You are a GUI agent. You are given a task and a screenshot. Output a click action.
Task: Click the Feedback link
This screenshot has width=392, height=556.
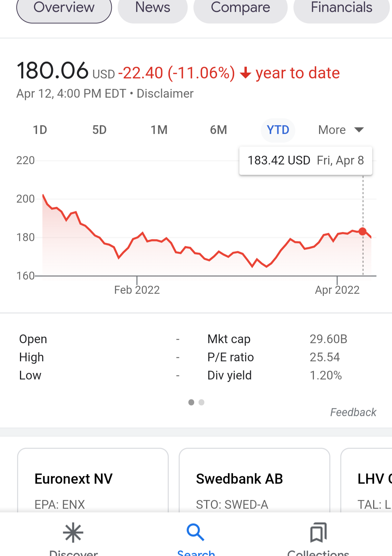353,412
